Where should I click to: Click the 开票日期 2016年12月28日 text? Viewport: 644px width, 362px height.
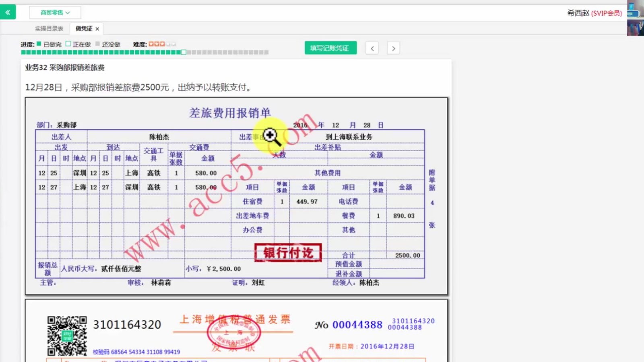click(x=372, y=346)
